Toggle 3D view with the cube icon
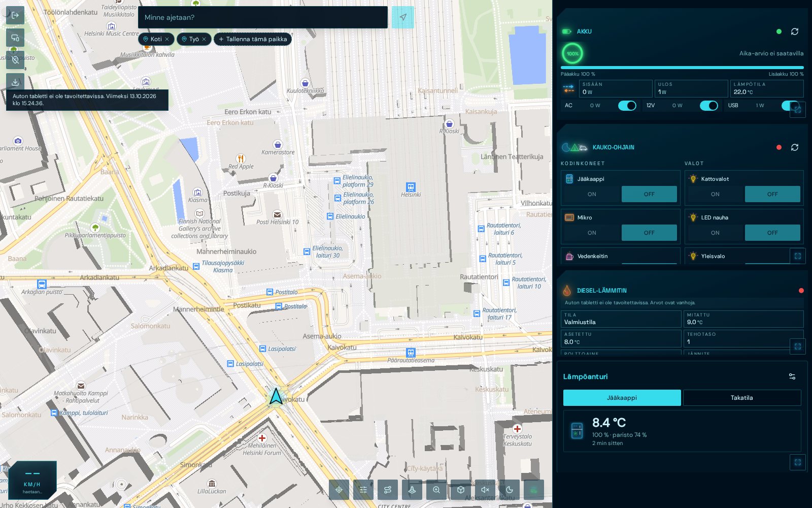812x508 pixels. [x=461, y=490]
